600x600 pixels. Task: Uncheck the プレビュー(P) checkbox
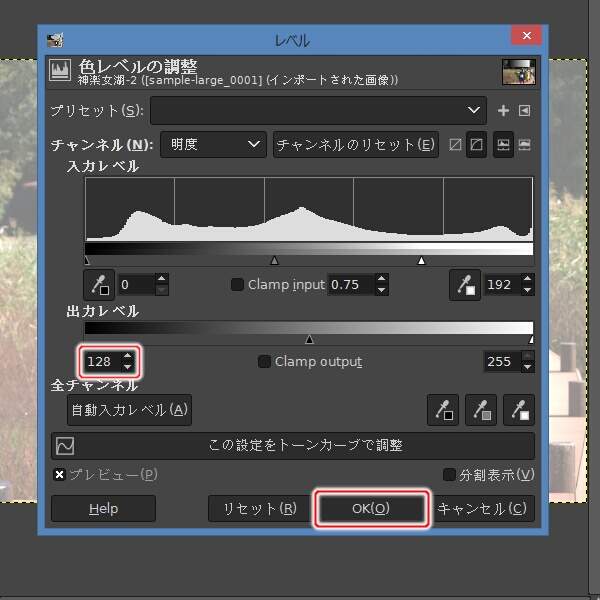pos(59,475)
